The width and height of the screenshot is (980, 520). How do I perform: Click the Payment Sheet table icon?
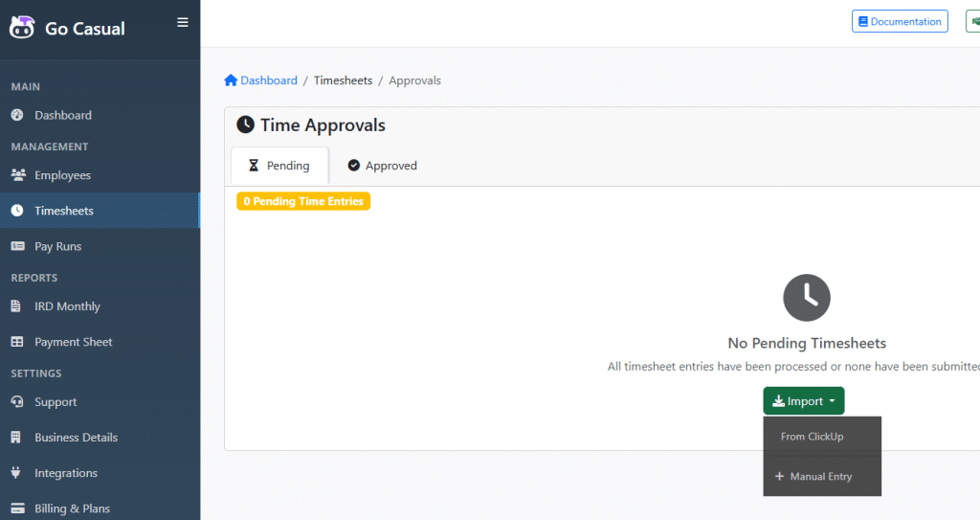pyautogui.click(x=17, y=342)
